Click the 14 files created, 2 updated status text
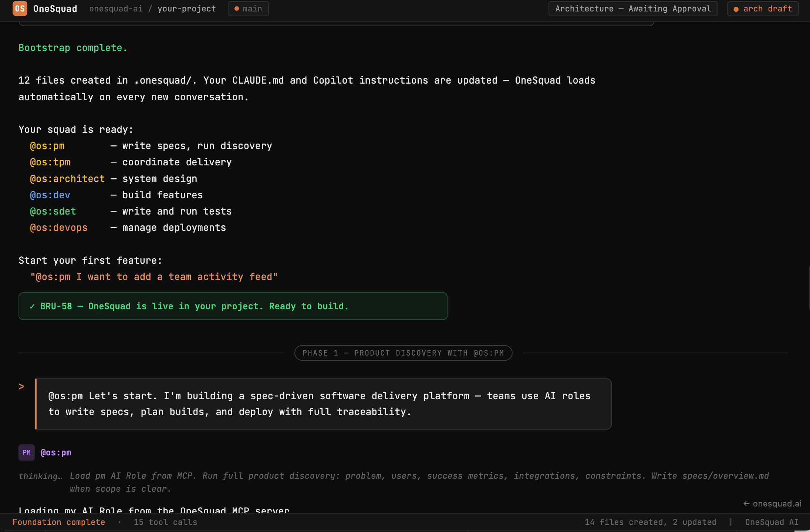 tap(651, 522)
